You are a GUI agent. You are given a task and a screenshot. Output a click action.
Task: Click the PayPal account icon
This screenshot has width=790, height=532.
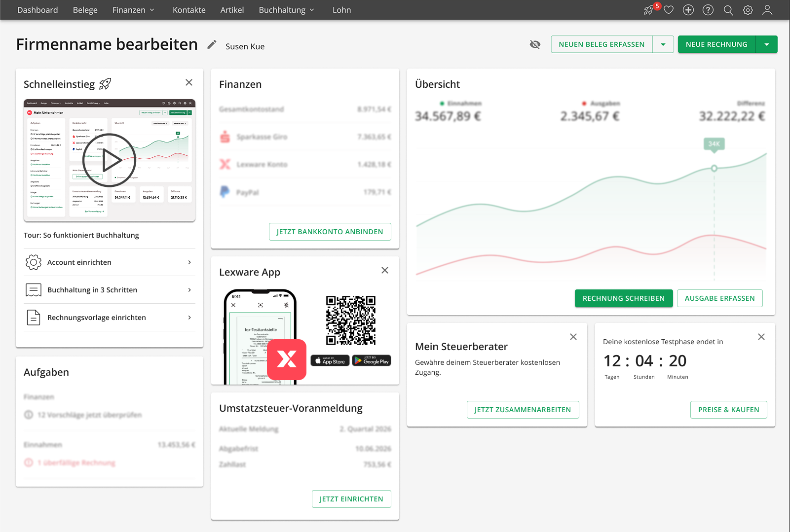point(225,192)
